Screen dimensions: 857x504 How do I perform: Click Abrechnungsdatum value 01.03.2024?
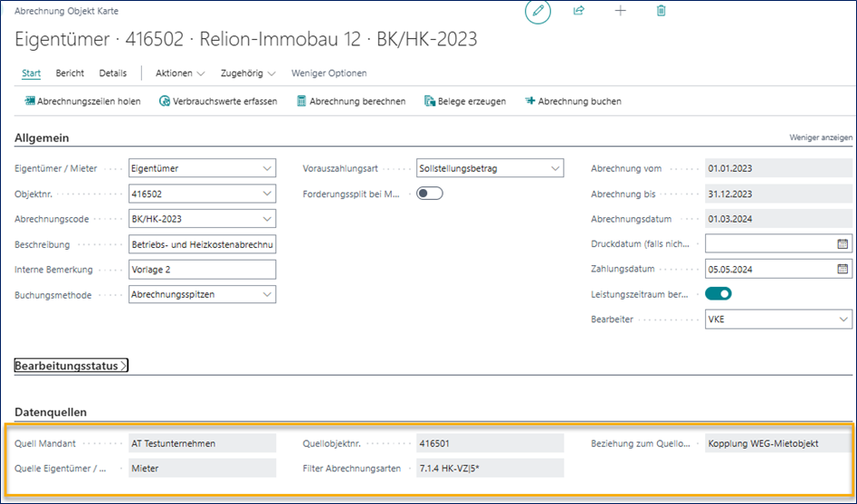coord(778,219)
